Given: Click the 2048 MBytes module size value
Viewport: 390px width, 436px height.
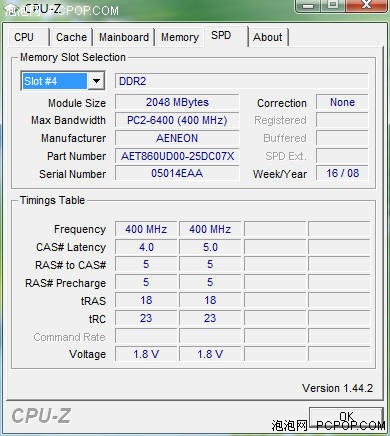Looking at the screenshot, I should (x=177, y=102).
